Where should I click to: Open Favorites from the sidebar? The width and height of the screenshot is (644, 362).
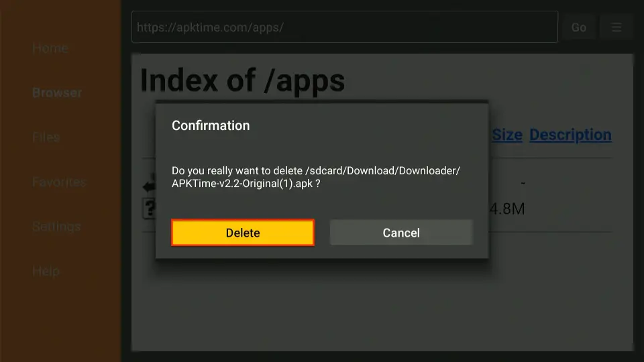coord(59,182)
